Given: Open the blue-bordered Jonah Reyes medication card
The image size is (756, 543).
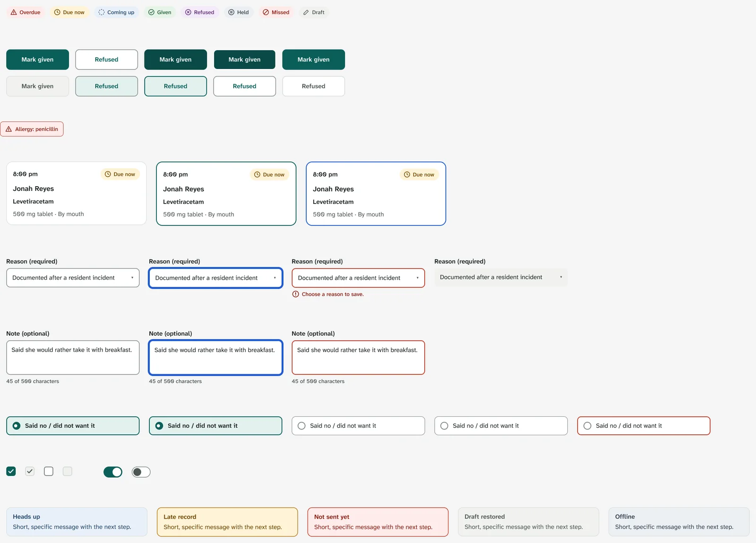Looking at the screenshot, I should [x=376, y=194].
